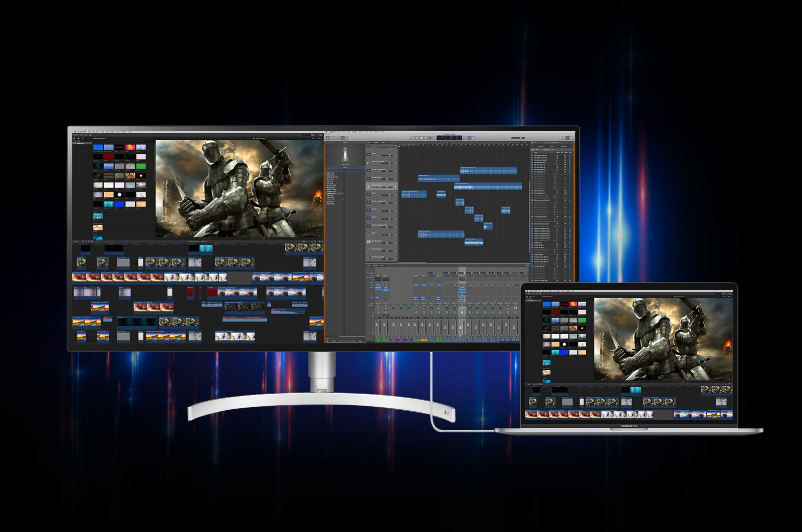The height and width of the screenshot is (532, 802).
Task: Select the green generator thumbnail on MacBook
Action: tap(582, 320)
